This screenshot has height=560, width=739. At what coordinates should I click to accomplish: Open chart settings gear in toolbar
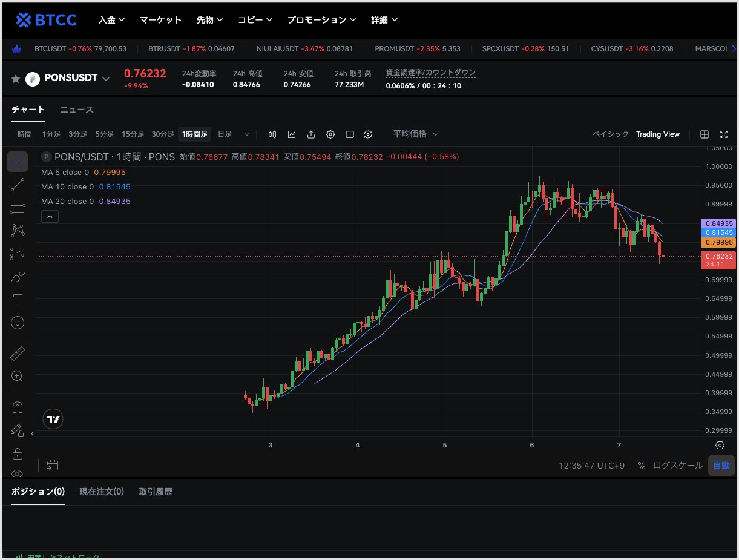pos(330,134)
